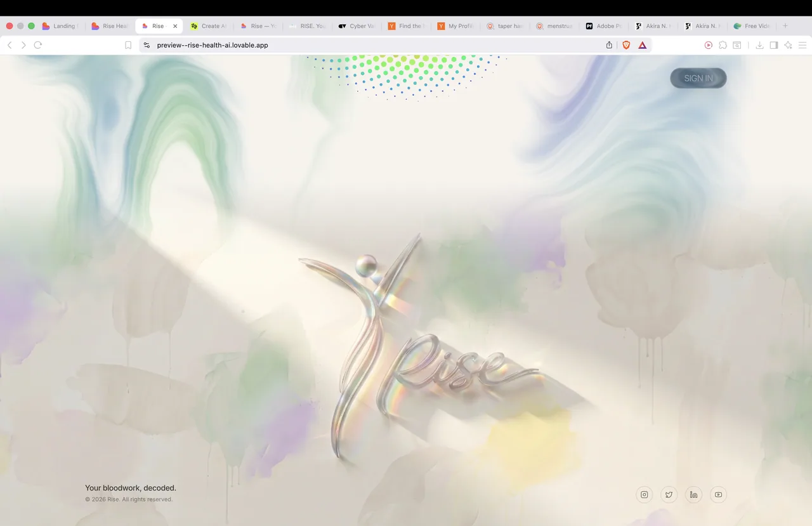Switch to the Rise Heal tab
Viewport: 812px width, 526px height.
point(110,26)
